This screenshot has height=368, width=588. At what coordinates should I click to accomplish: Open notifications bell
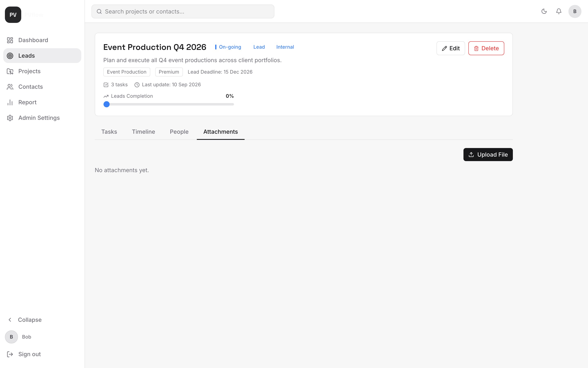(x=559, y=11)
